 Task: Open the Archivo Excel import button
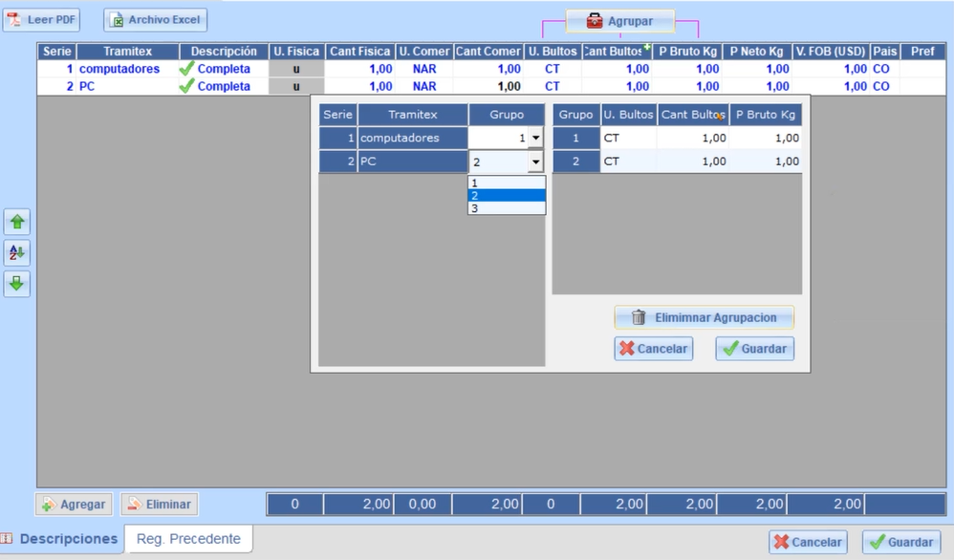click(156, 20)
